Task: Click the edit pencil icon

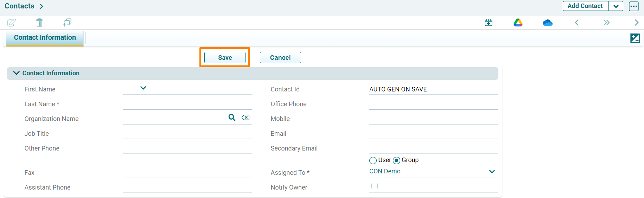Action: tap(12, 23)
